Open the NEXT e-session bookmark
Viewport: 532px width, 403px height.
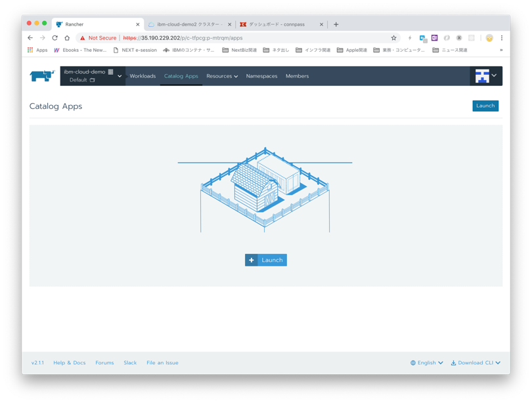(135, 50)
